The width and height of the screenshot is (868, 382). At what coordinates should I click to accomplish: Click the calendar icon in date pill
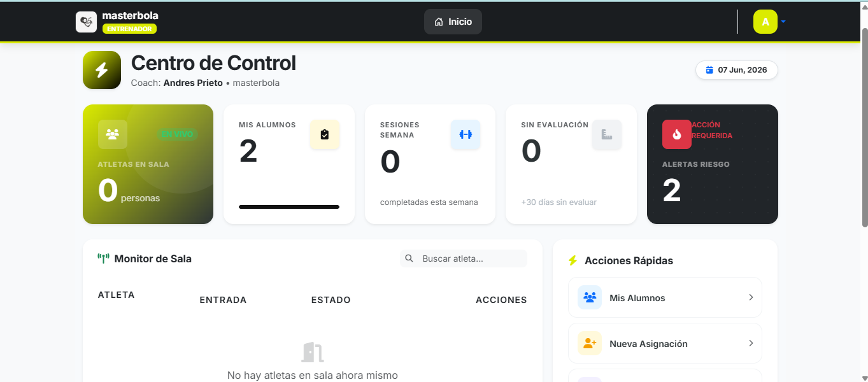pos(709,70)
